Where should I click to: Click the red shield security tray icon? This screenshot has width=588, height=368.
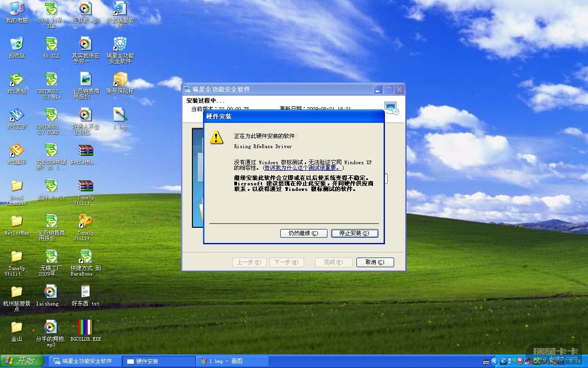(520, 361)
